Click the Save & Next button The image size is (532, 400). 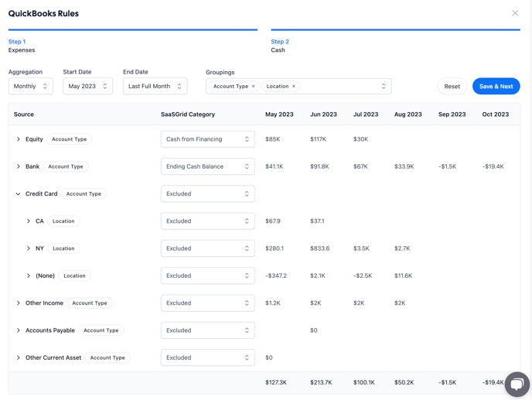(x=496, y=87)
